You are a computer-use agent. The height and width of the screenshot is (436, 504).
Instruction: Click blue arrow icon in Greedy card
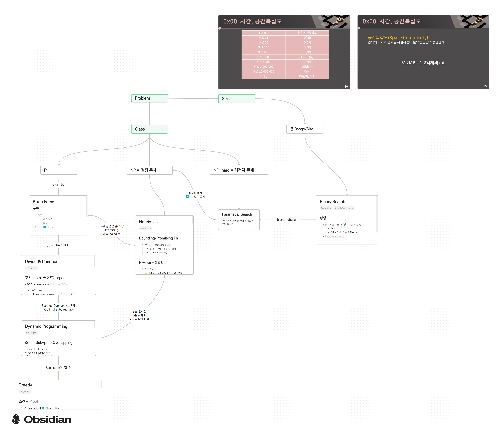pyautogui.click(x=43, y=408)
